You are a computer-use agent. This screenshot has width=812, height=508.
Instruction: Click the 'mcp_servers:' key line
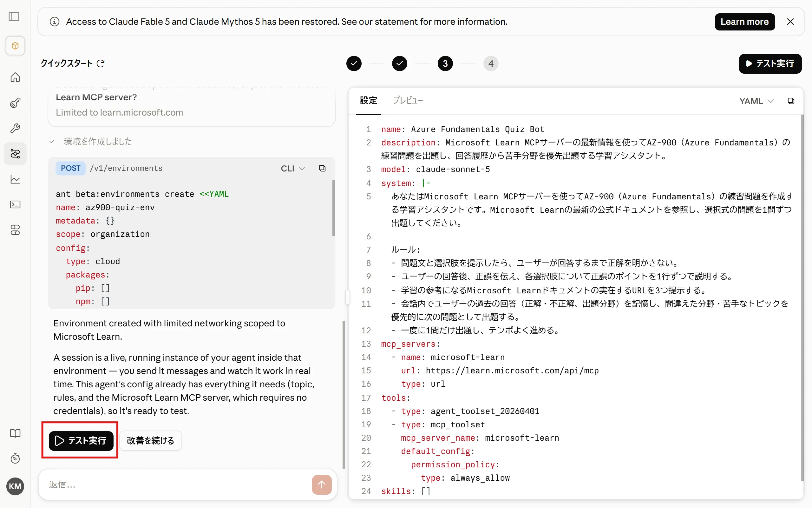coord(411,344)
